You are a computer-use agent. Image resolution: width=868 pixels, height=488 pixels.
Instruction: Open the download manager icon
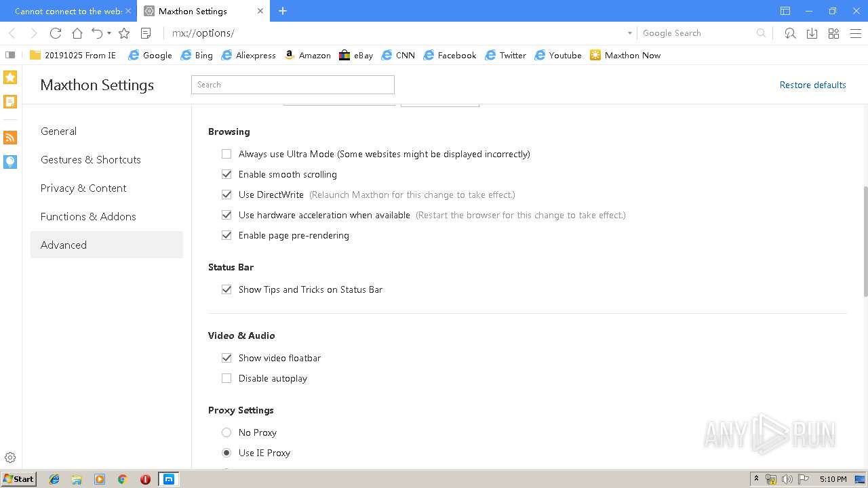pyautogui.click(x=812, y=33)
